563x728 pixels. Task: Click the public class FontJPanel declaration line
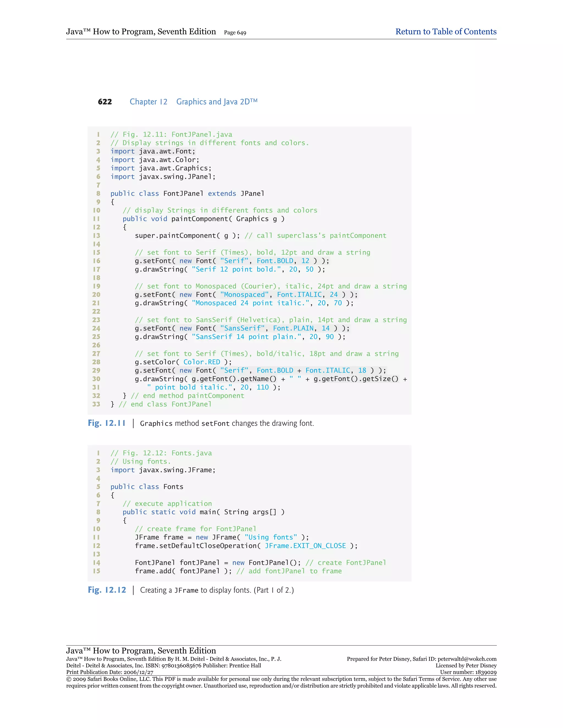pyautogui.click(x=187, y=194)
